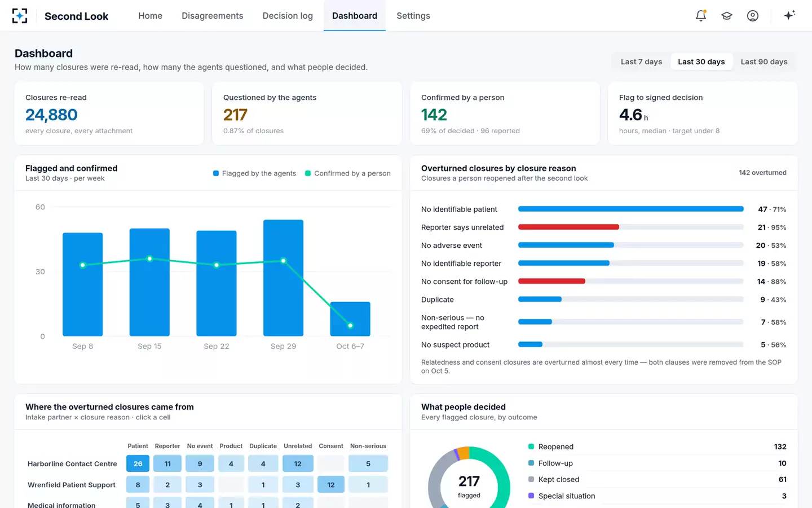The image size is (812, 508).
Task: Click the Duplicate closure reason label
Action: tap(438, 299)
